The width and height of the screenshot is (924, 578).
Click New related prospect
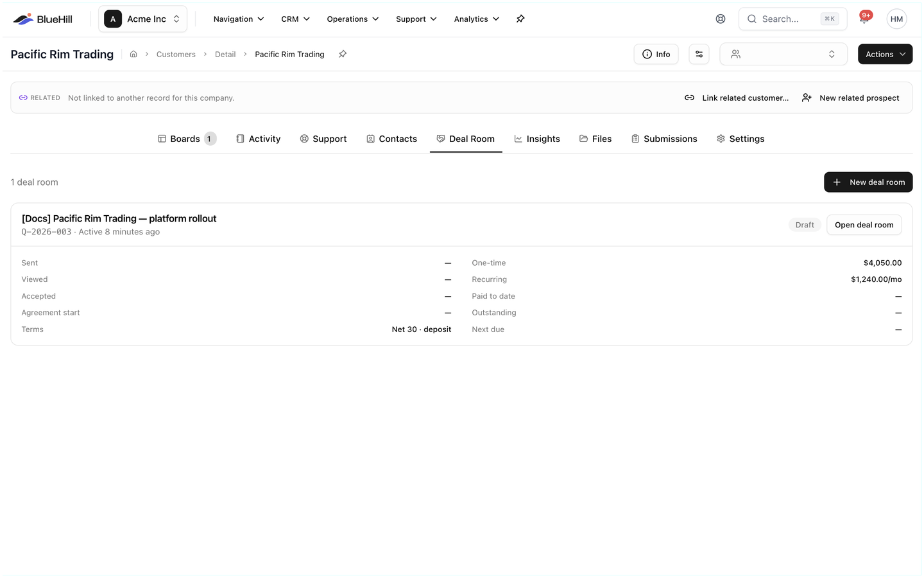point(851,98)
